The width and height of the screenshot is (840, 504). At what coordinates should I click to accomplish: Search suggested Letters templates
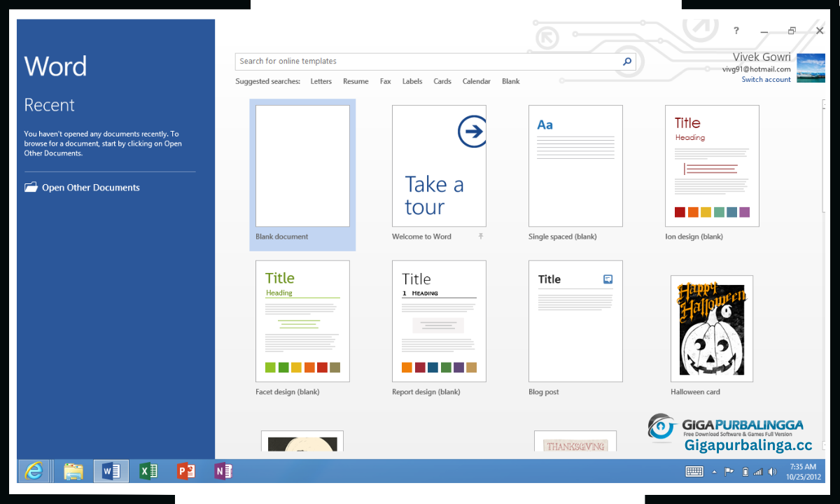(x=321, y=81)
